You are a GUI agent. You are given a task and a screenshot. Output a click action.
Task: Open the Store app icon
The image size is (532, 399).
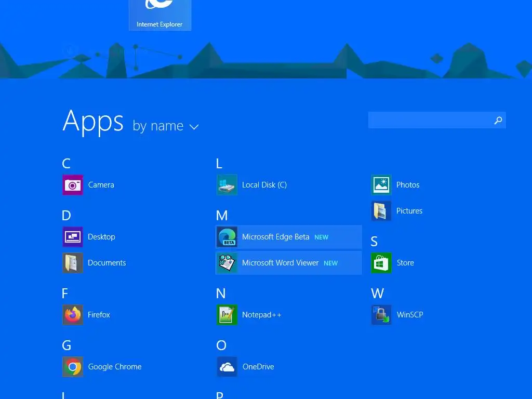pyautogui.click(x=381, y=263)
